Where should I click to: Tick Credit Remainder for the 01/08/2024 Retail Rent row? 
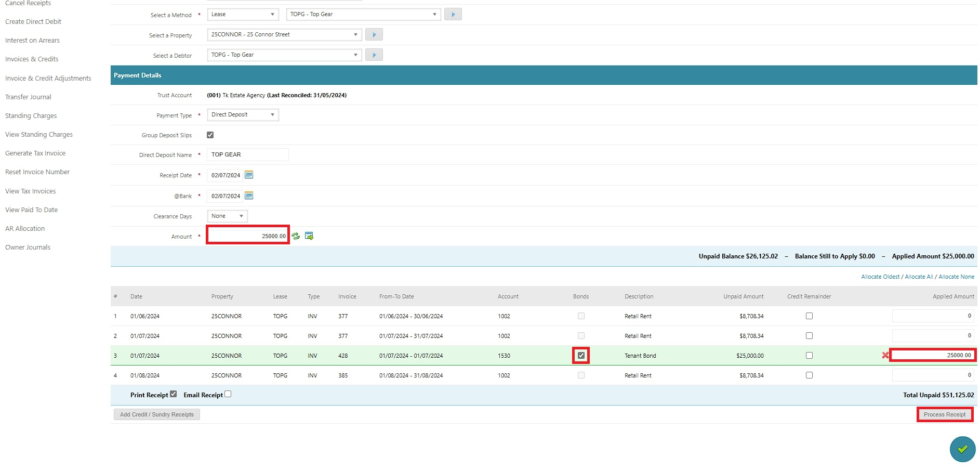coord(809,375)
